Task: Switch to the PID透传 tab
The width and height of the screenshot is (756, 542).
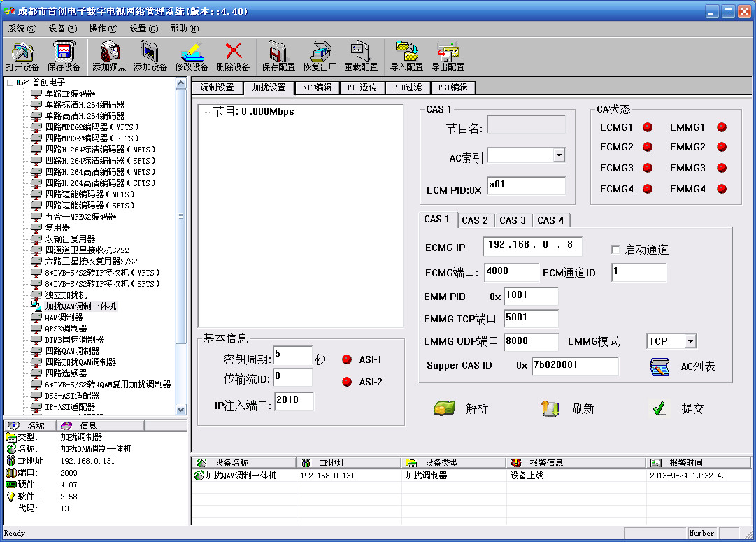Action: pos(362,87)
